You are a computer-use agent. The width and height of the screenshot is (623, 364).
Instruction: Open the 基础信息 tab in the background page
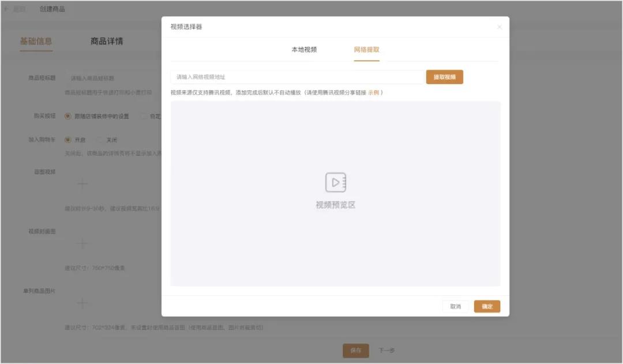36,42
